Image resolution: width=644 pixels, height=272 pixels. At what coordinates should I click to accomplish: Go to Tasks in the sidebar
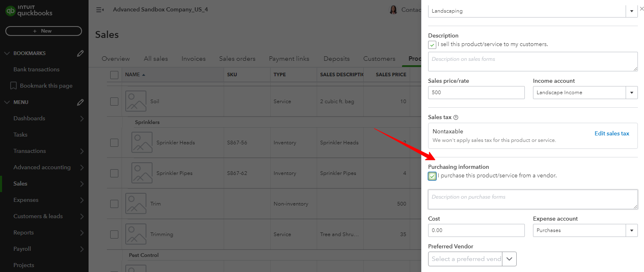pyautogui.click(x=20, y=135)
